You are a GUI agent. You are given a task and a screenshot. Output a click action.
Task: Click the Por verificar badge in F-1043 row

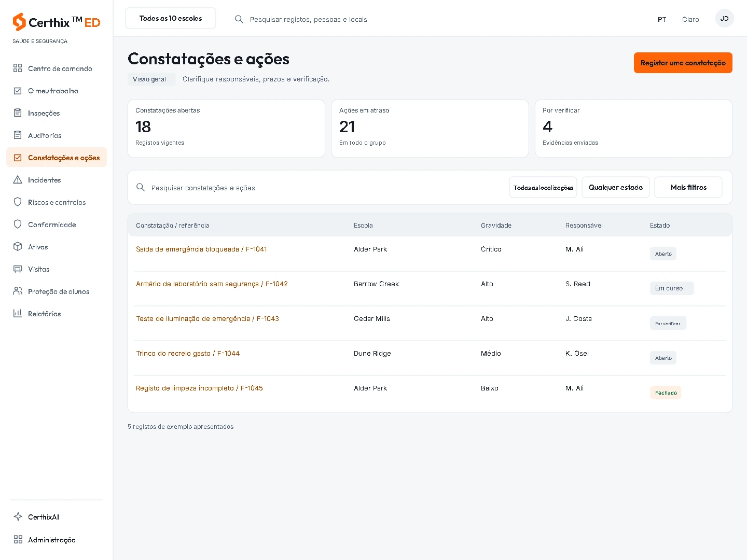coord(668,323)
